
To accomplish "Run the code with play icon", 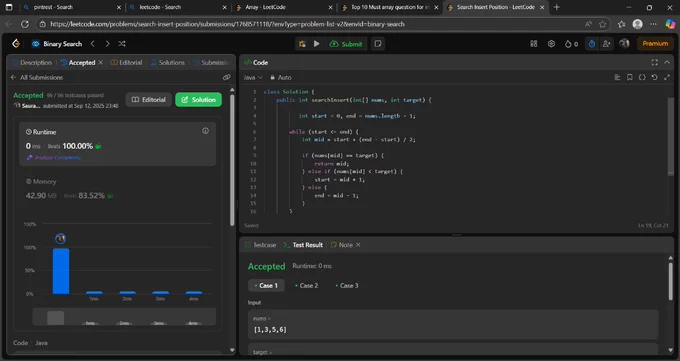I will (x=317, y=44).
